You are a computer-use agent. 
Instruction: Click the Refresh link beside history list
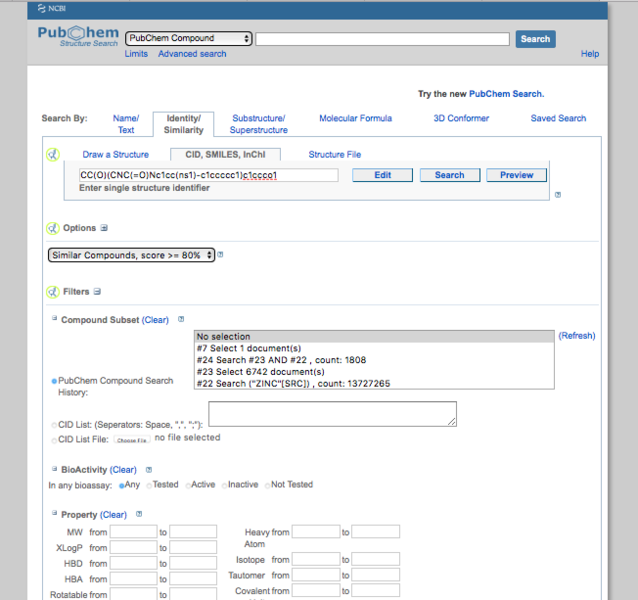(577, 336)
